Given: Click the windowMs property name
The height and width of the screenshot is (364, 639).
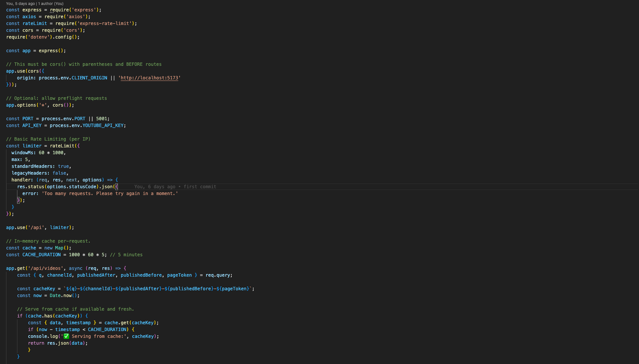Looking at the screenshot, I should coord(23,153).
